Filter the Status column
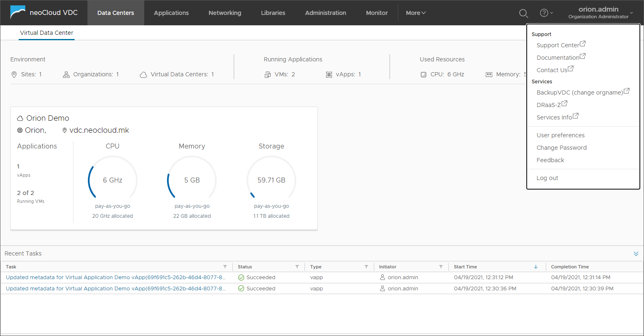Image resolution: width=644 pixels, height=336 pixels. click(297, 267)
